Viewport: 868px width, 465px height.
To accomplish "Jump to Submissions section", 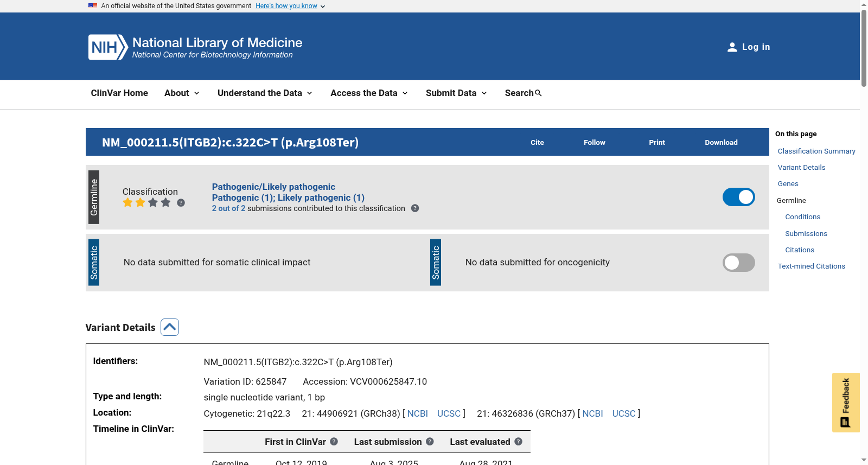I will [x=806, y=234].
